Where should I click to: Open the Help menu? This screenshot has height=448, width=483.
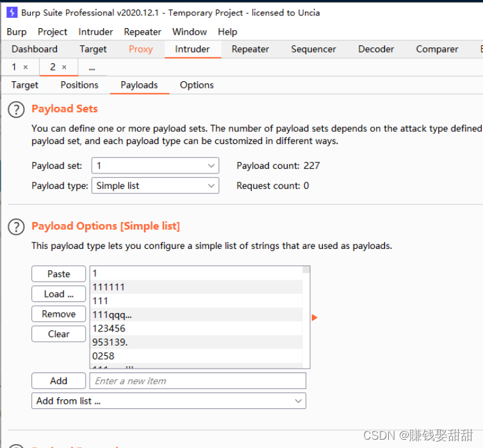(227, 32)
